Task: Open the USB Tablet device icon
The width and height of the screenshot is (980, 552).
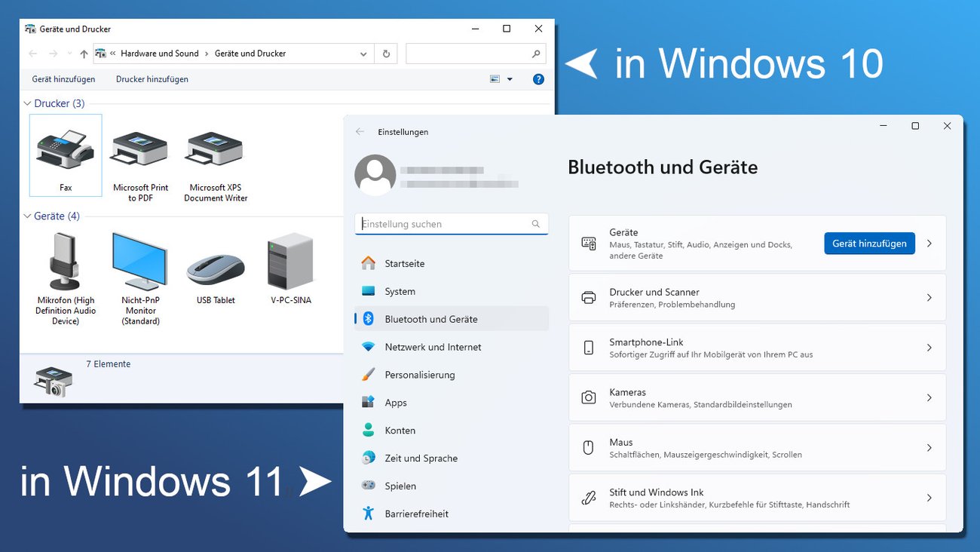Action: [216, 264]
